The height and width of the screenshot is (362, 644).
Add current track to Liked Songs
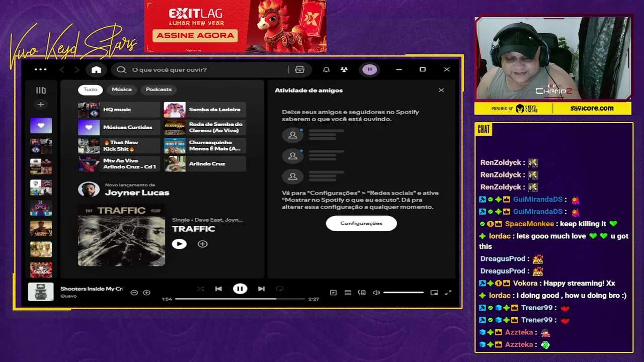point(146,293)
